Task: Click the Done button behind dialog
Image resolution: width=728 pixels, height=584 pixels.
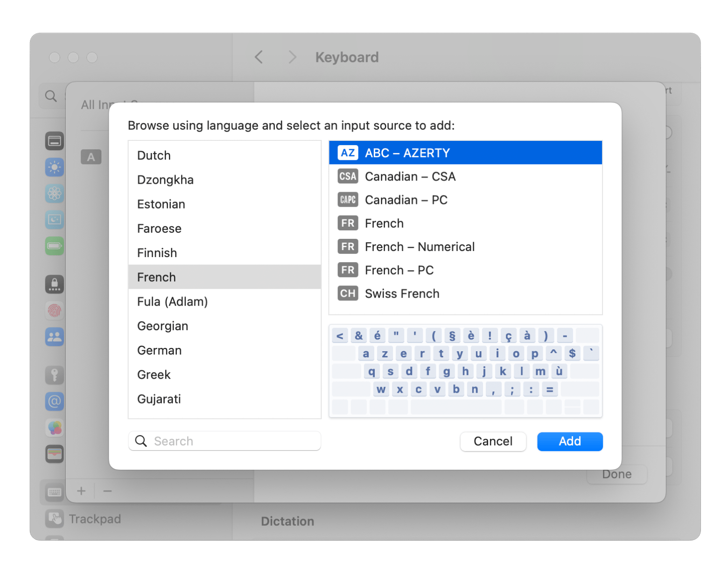Action: 616,474
